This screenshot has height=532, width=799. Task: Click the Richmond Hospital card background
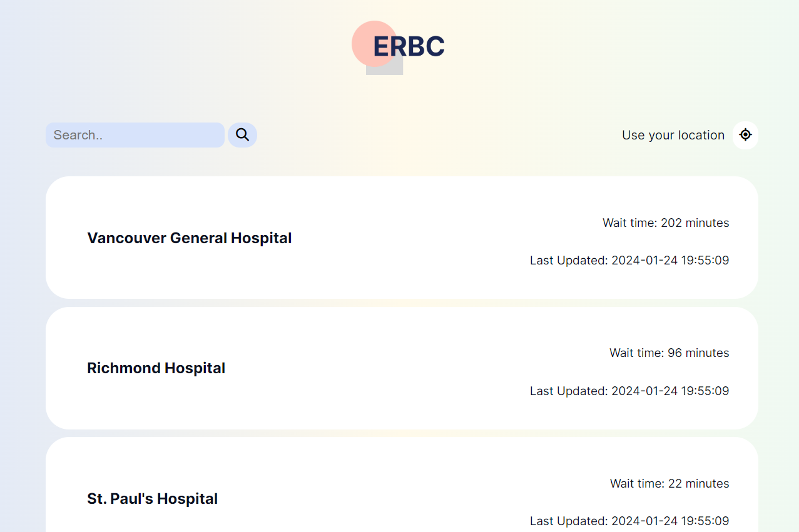(402, 368)
